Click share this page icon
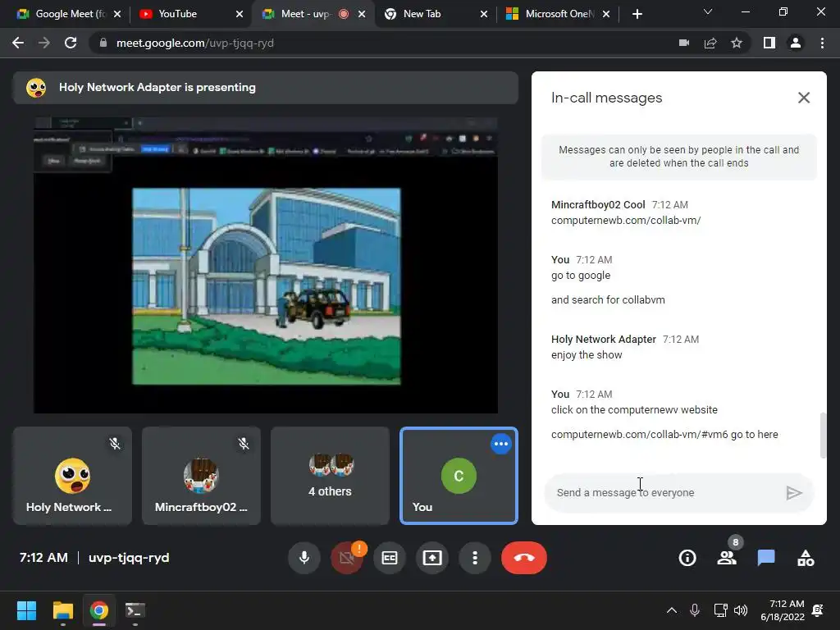The image size is (840, 630). pos(710,43)
